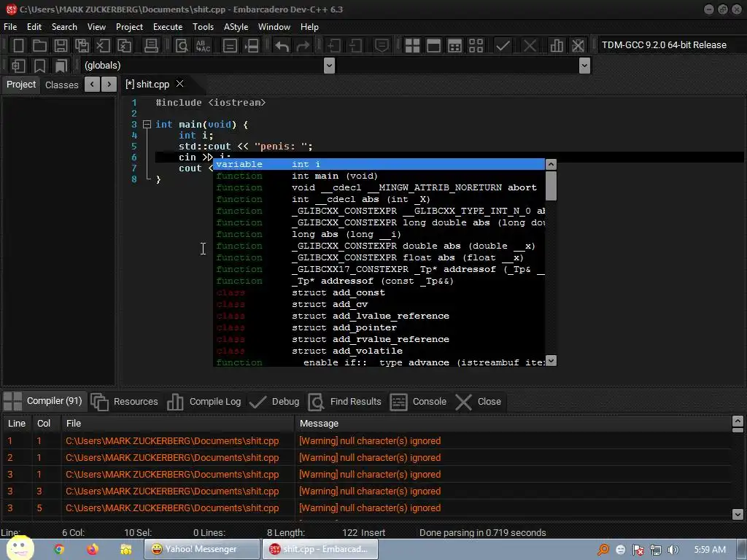747x560 pixels.
Task: Click the Undo arrow icon
Action: (282, 46)
